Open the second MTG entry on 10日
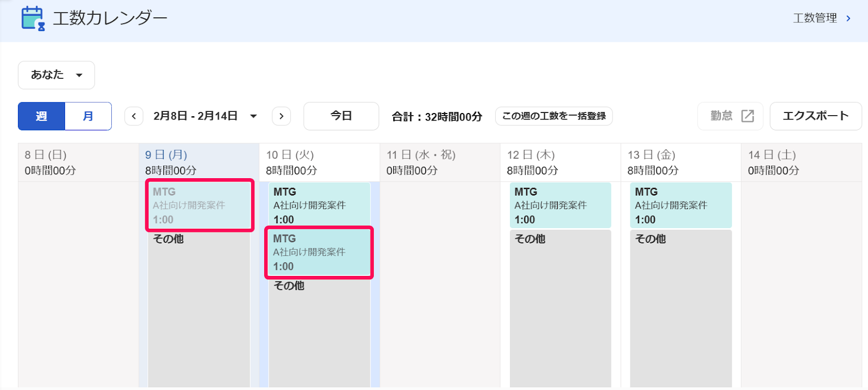This screenshot has width=868, height=390. 319,253
